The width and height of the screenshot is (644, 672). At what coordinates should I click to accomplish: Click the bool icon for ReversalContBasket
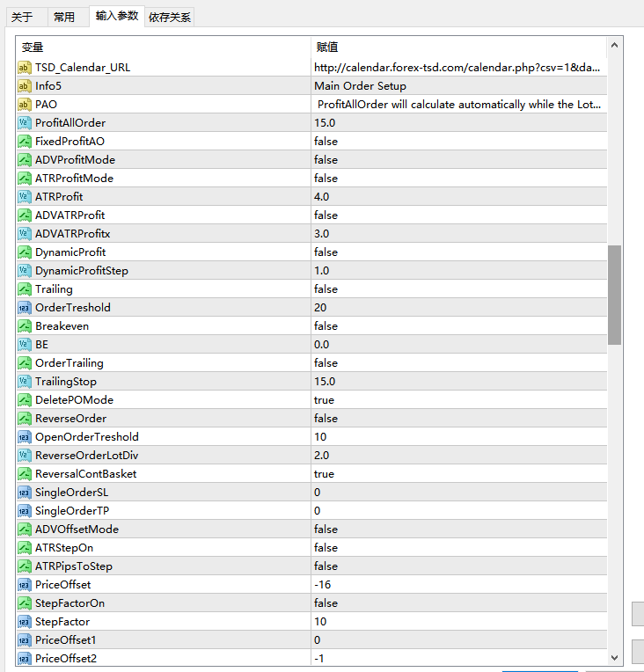[25, 473]
